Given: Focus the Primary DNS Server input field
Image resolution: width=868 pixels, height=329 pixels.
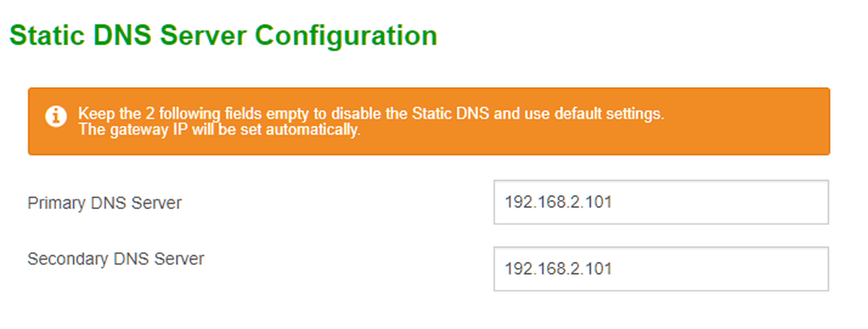Looking at the screenshot, I should pos(661,202).
